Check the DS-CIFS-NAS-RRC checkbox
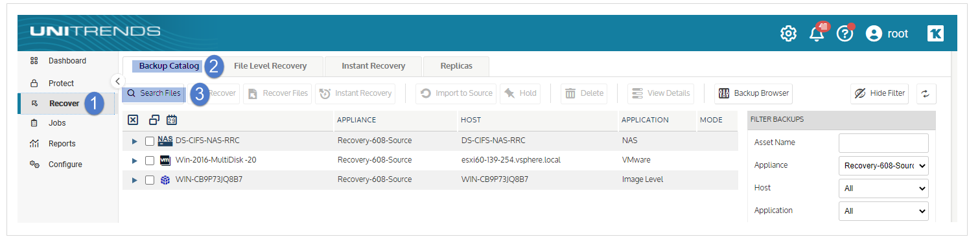980x250 pixels. [150, 141]
